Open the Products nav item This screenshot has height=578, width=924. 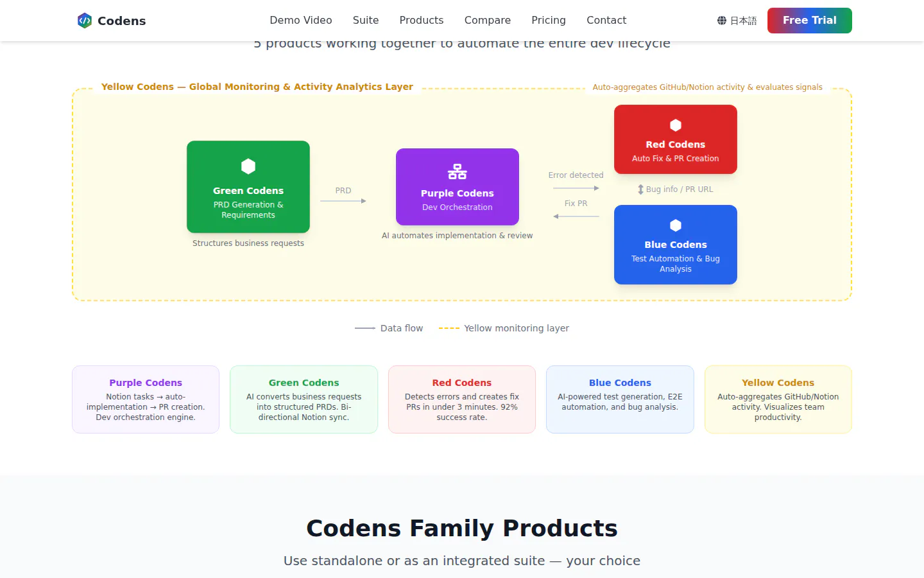[422, 21]
